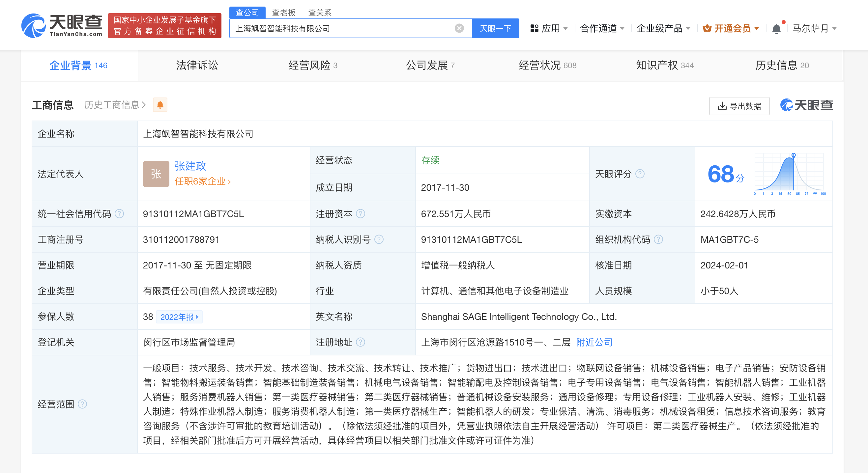Click the VIP crown icon
The image size is (868, 473).
[707, 28]
